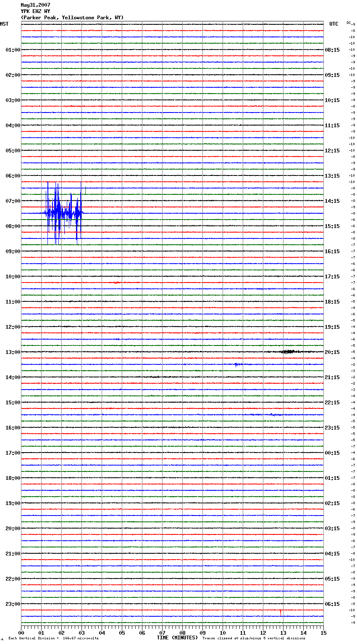The width and height of the screenshot is (357, 644).
Task: Select the 03:15 UTC time label
Action: [332, 529]
